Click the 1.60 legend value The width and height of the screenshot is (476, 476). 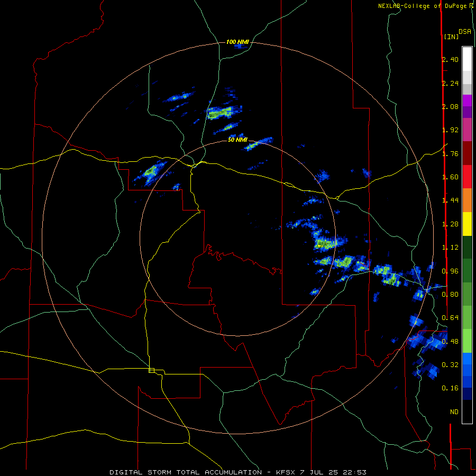click(450, 177)
